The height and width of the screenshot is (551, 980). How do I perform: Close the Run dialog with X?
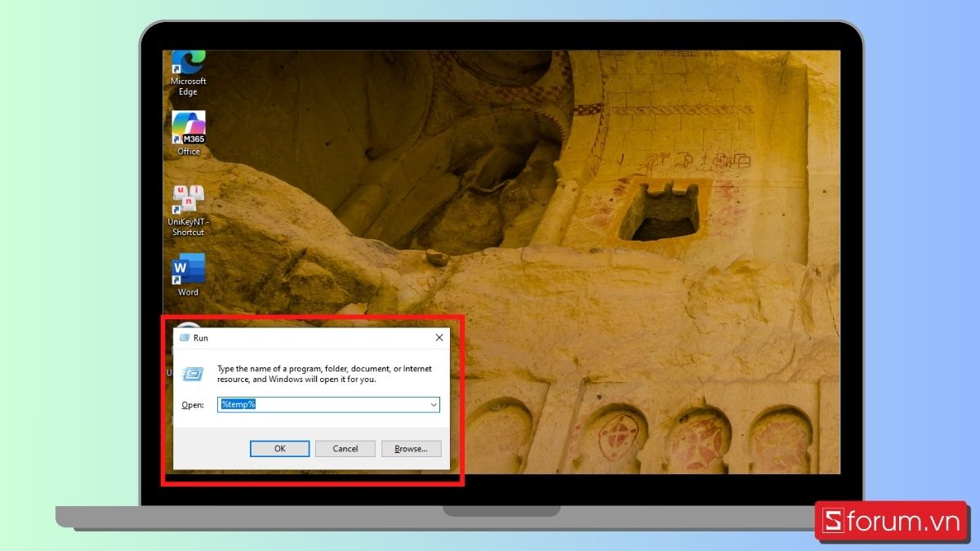click(x=439, y=337)
